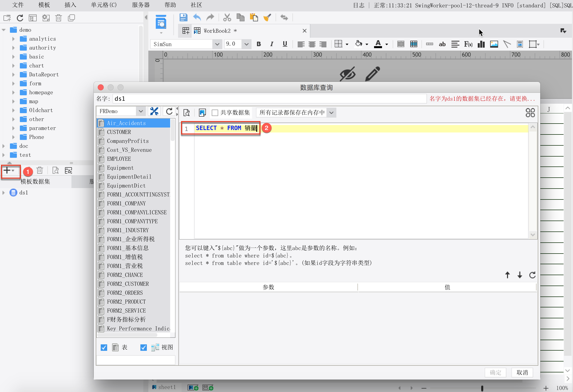Image resolution: width=573 pixels, height=392 pixels.
Task: Open the 服务器 menu
Action: (141, 5)
